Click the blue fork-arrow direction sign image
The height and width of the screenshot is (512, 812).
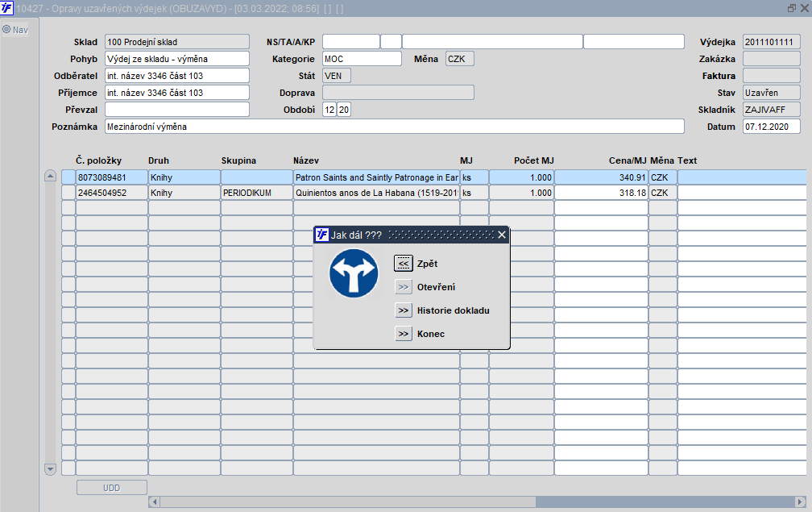pos(354,273)
